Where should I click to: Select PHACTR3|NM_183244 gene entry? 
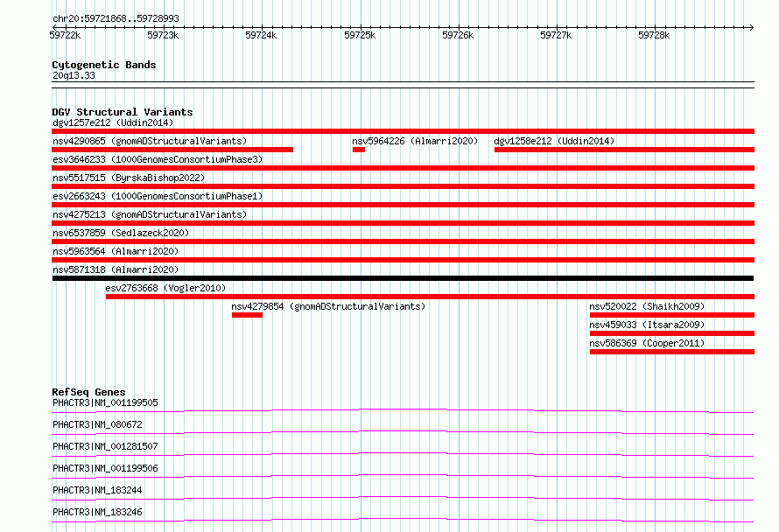point(97,490)
